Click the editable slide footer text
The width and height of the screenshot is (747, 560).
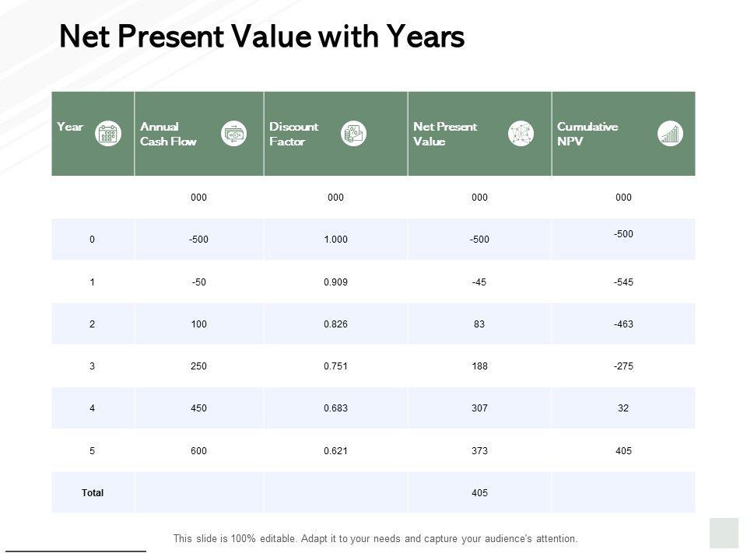coord(375,538)
